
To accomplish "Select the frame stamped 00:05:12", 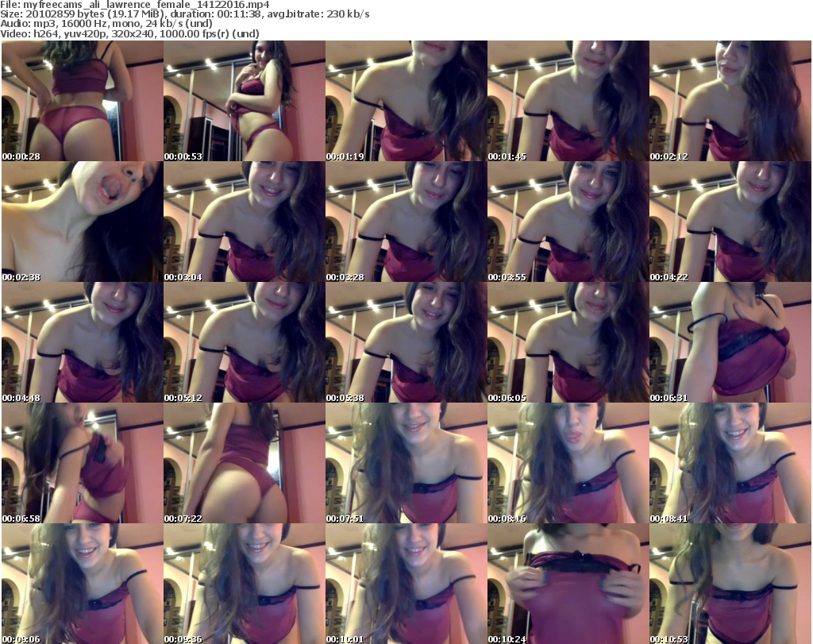I will tap(245, 343).
